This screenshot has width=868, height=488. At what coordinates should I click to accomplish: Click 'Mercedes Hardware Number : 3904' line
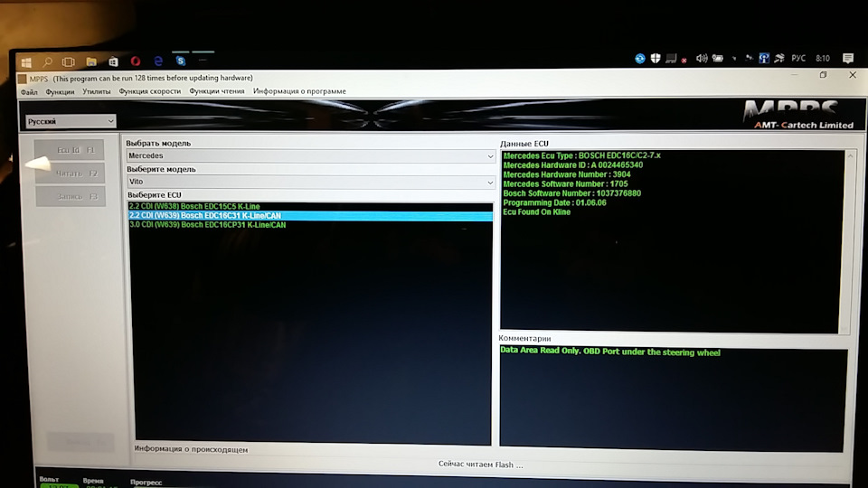(567, 174)
